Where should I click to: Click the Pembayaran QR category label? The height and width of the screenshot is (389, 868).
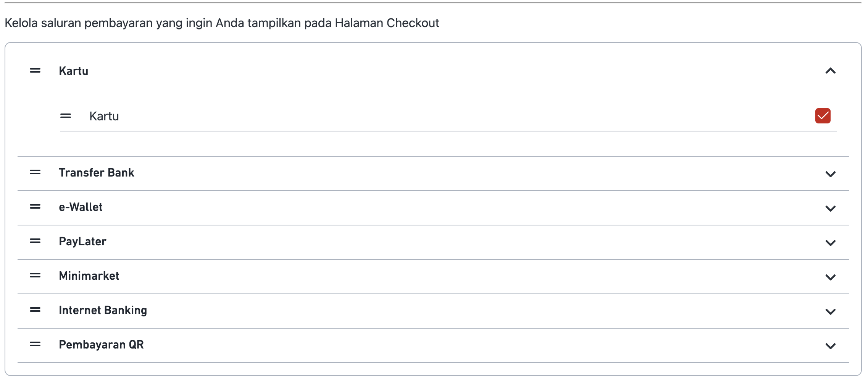coord(101,345)
